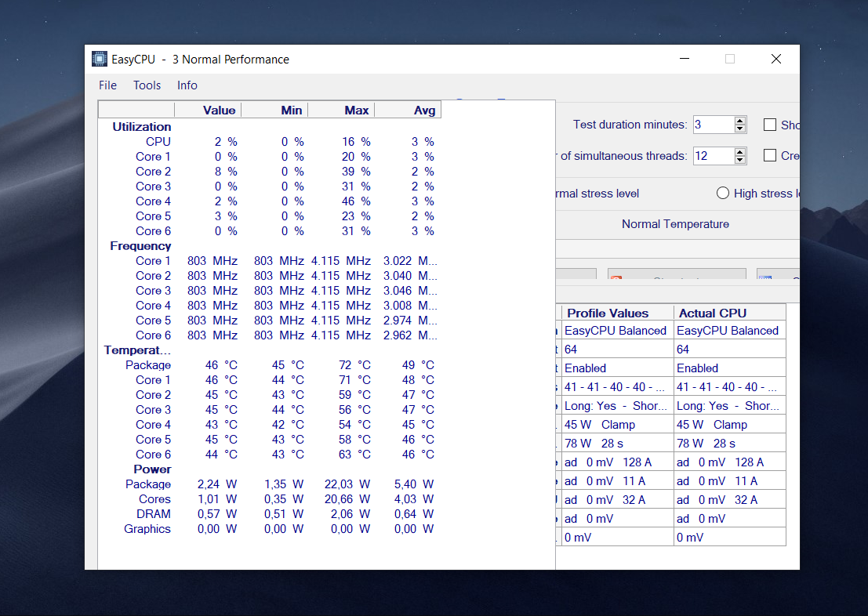The width and height of the screenshot is (868, 616).
Task: Open the Info menu
Action: 187,85
